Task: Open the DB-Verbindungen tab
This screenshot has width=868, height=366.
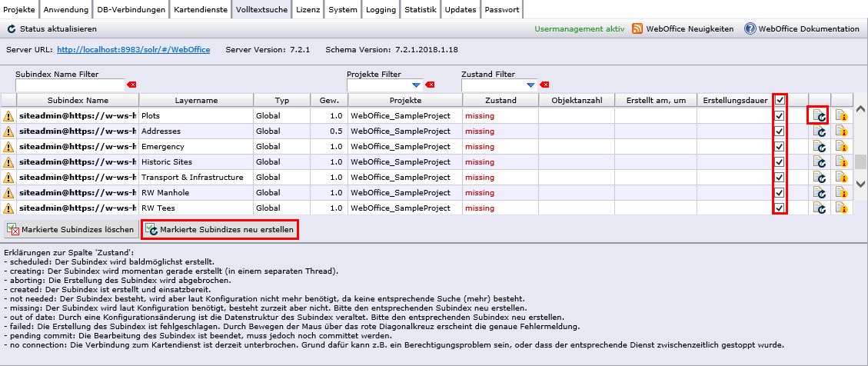Action: [x=131, y=9]
